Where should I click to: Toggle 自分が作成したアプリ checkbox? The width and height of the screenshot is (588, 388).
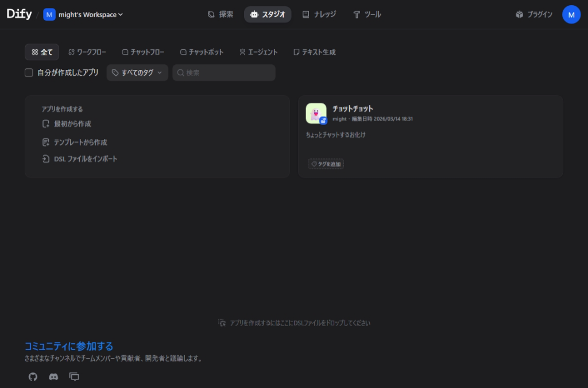pyautogui.click(x=29, y=73)
